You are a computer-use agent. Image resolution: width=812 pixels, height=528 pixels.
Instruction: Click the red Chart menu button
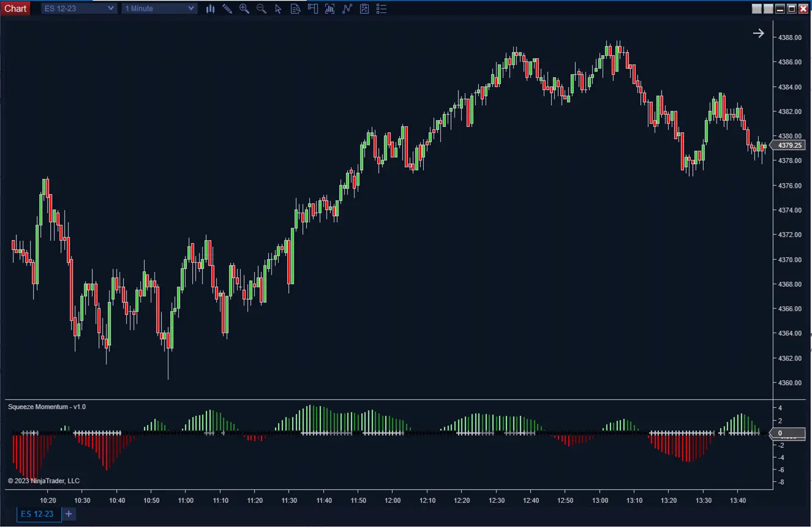tap(15, 9)
